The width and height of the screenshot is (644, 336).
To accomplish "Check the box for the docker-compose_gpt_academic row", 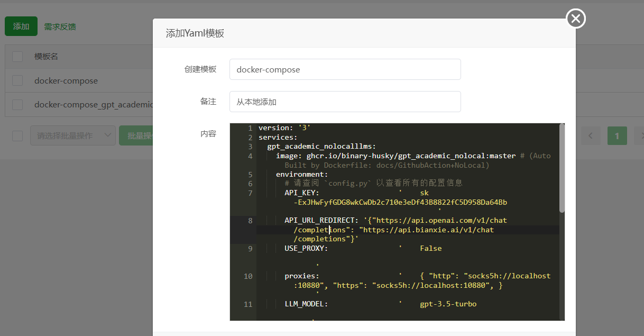I will point(17,105).
